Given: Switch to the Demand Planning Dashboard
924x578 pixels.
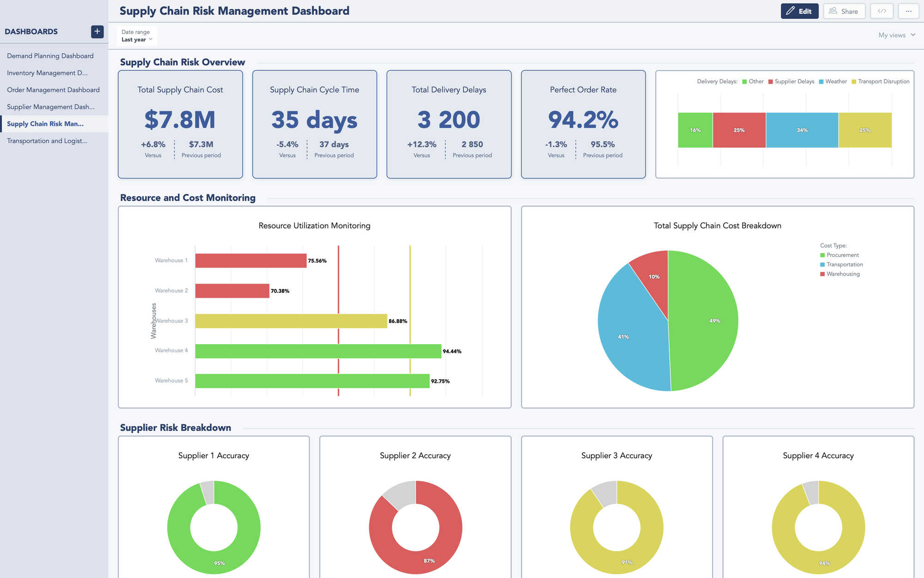Looking at the screenshot, I should click(49, 55).
